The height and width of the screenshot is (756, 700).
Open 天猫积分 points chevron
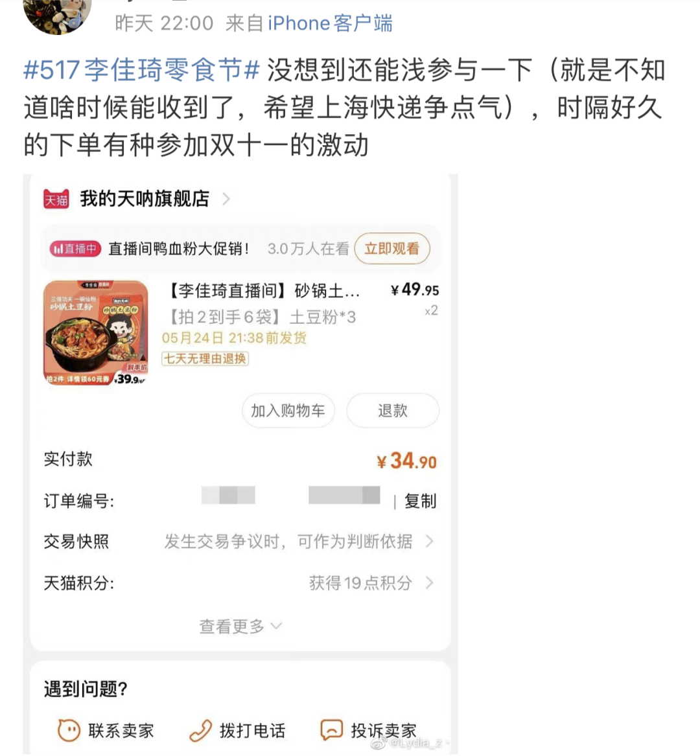pyautogui.click(x=429, y=583)
